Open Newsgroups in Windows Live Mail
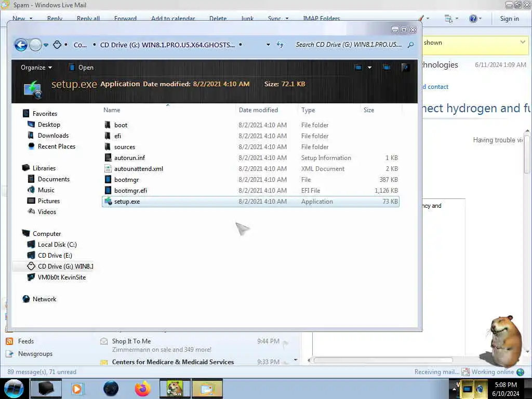Image resolution: width=532 pixels, height=399 pixels. 35,353
